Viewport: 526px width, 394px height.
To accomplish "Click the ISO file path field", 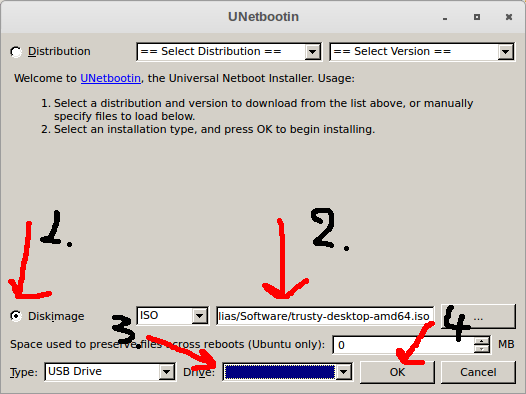I will click(325, 316).
